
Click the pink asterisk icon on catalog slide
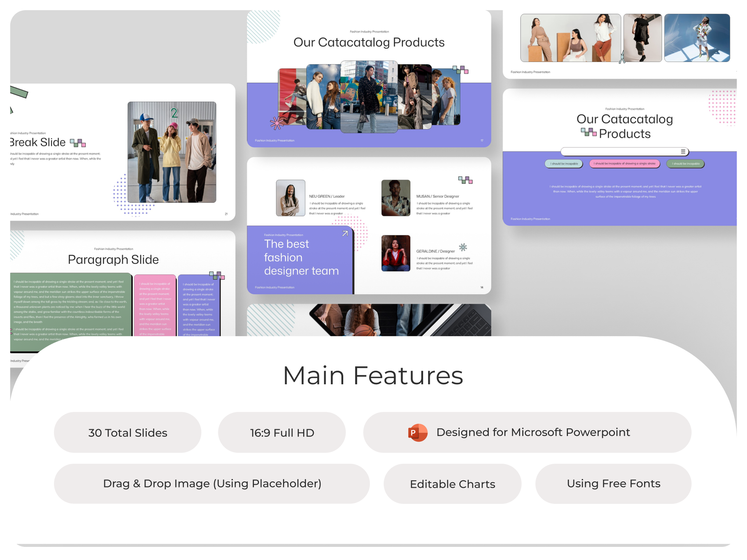pyautogui.click(x=277, y=123)
